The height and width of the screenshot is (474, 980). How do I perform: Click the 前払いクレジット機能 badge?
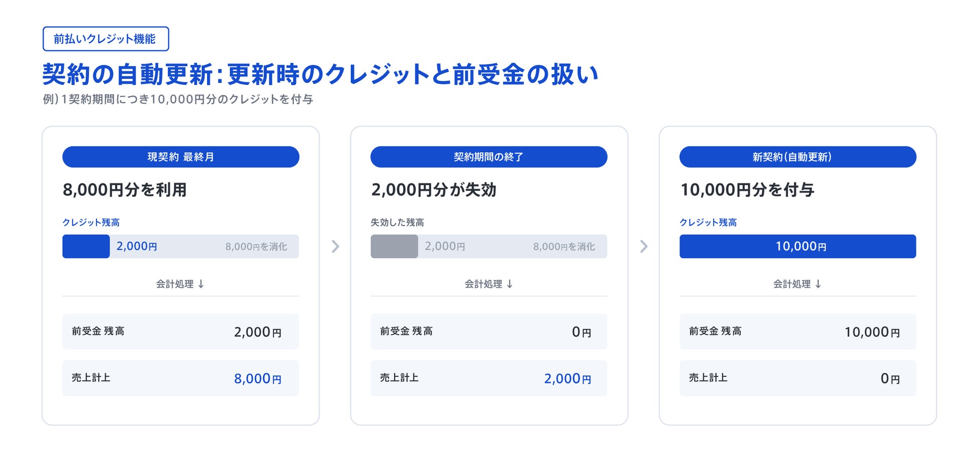106,39
